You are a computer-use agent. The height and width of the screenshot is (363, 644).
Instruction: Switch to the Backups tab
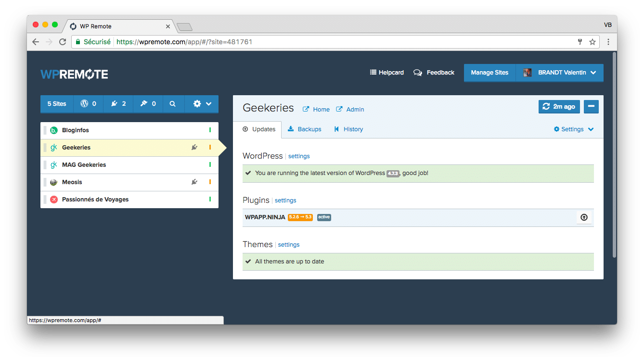click(x=304, y=129)
